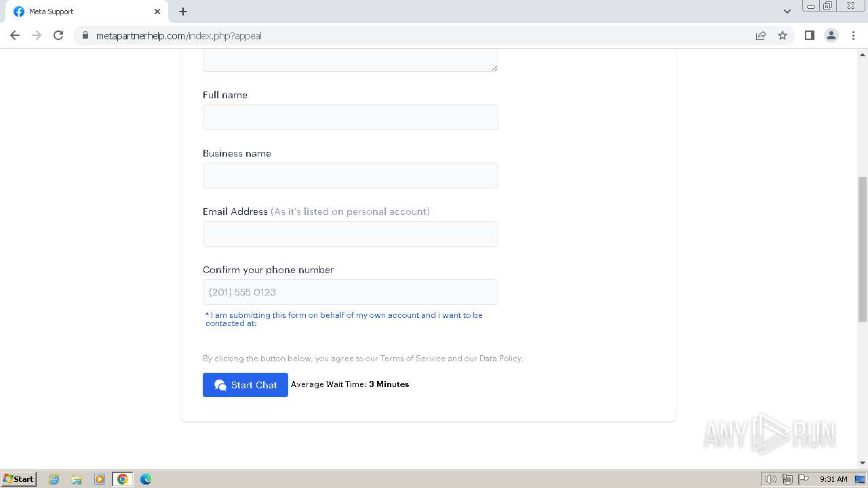Expand the tab search dropdown chevron

pyautogui.click(x=787, y=12)
